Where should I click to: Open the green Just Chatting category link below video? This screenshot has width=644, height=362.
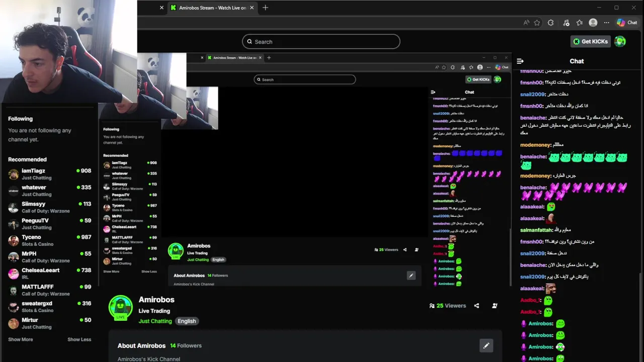(x=155, y=321)
